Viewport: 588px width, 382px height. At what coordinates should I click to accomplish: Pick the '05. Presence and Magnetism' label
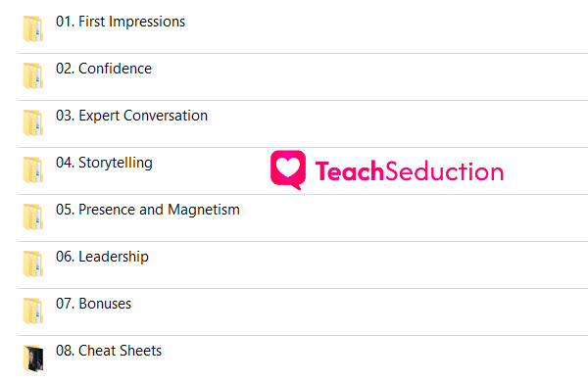tap(148, 210)
